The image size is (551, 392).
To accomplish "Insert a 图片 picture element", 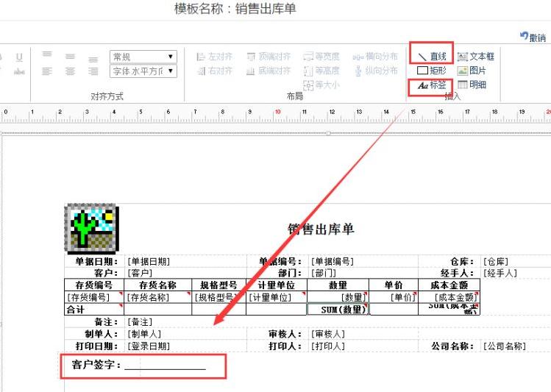I will [x=472, y=71].
